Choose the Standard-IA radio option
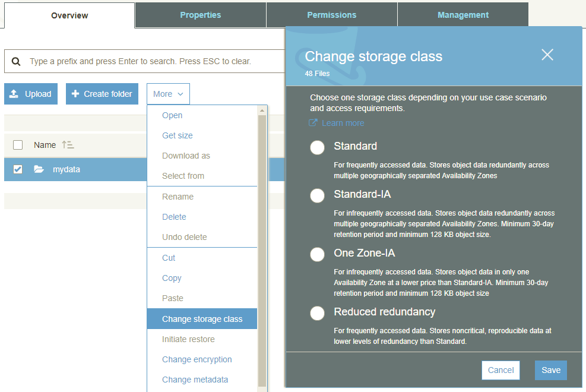The image size is (586, 392). pos(317,195)
